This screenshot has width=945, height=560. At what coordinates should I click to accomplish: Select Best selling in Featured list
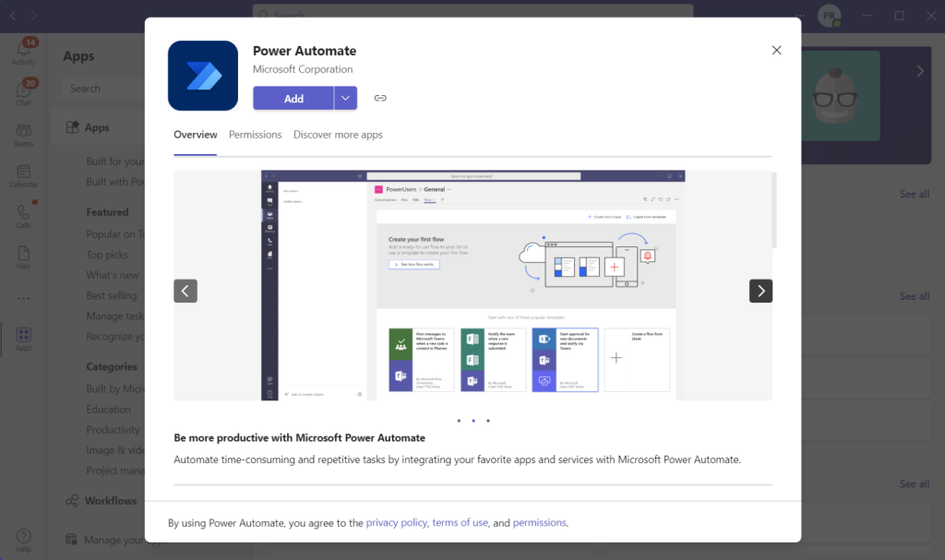[x=112, y=295]
